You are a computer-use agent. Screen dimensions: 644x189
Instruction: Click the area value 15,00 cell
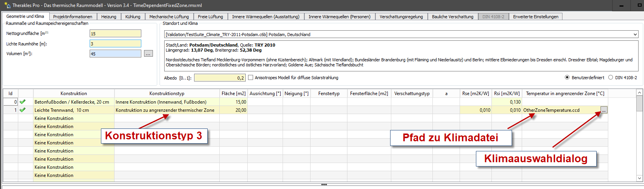point(234,102)
